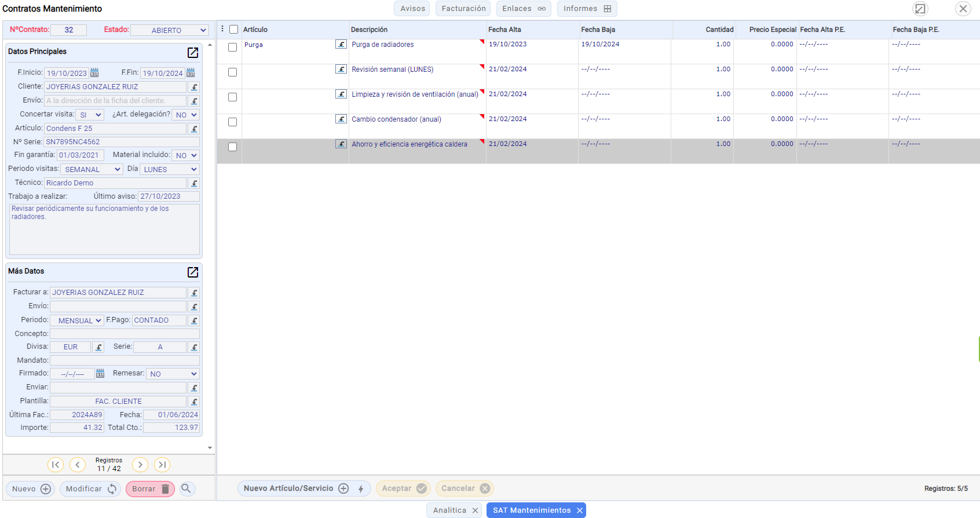Click the Aceptar button
Viewport: 980px width, 518px height.
click(x=403, y=488)
